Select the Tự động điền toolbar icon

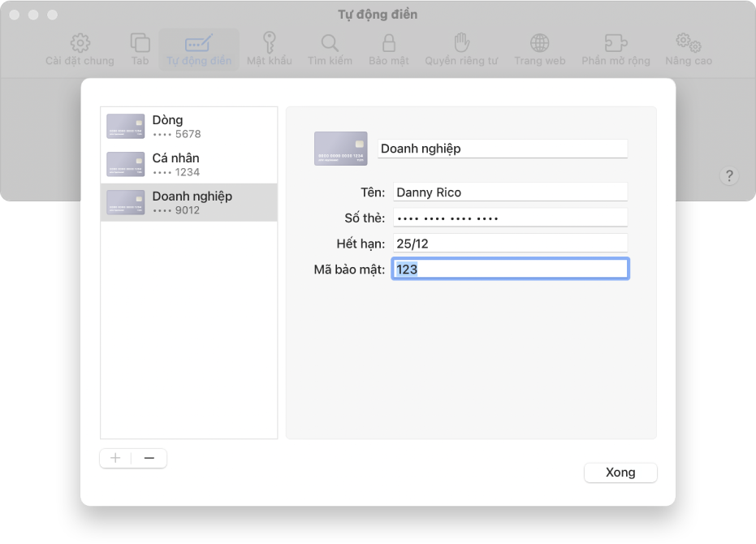199,50
